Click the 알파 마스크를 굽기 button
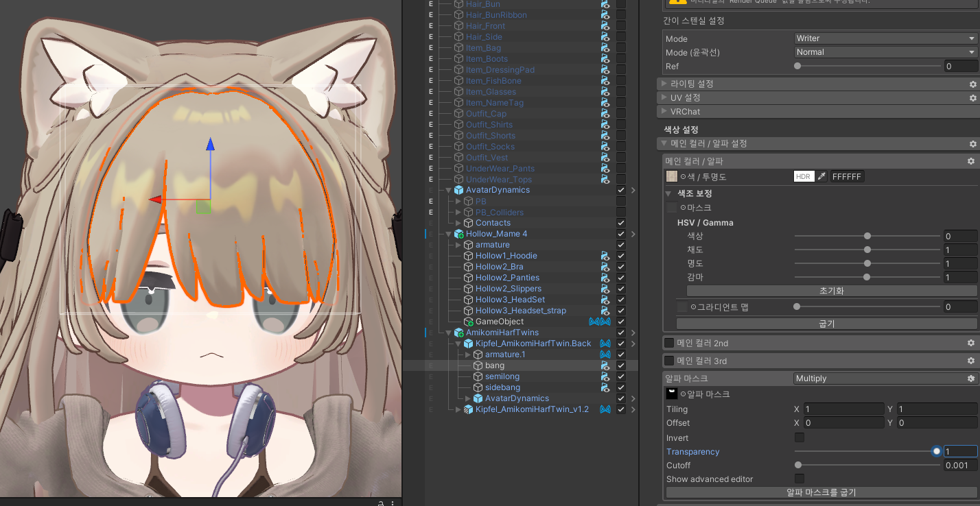Image resolution: width=980 pixels, height=506 pixels. (821, 492)
